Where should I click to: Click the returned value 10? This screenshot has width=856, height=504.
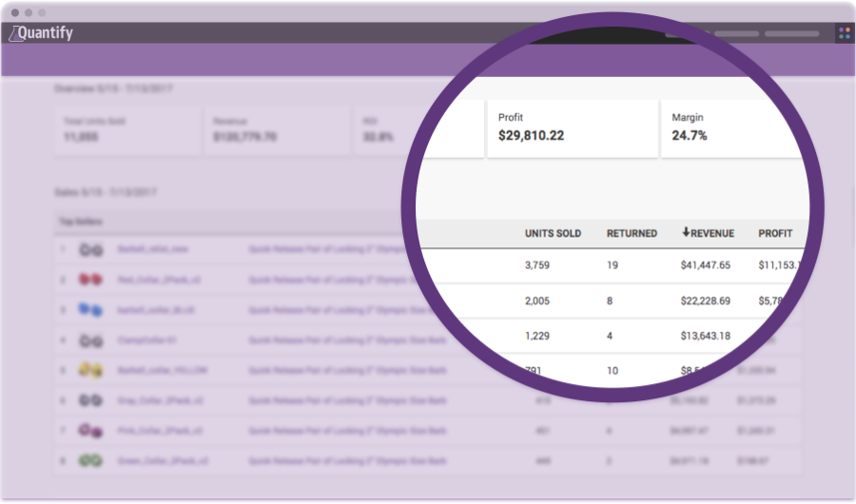[x=612, y=371]
